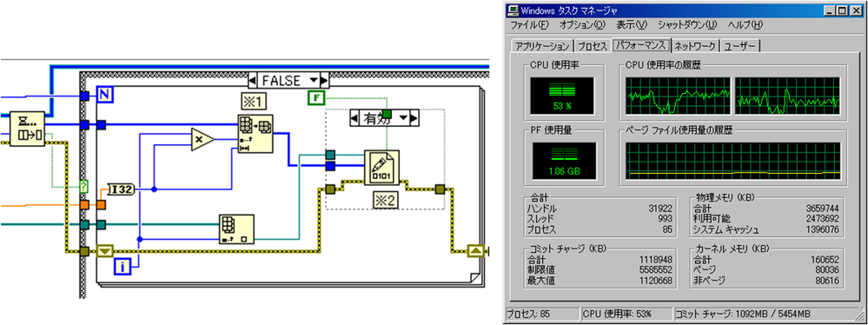Step to previous case left of 有効
This screenshot has height=325, width=868.
pyautogui.click(x=354, y=118)
